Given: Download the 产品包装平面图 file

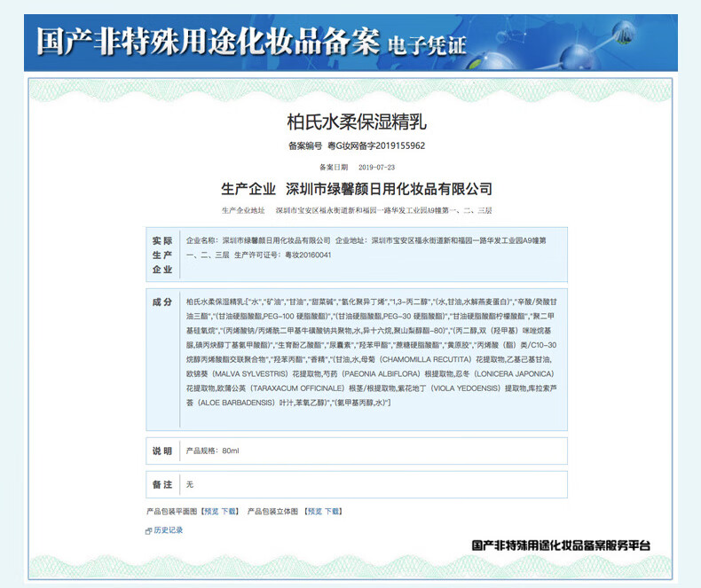Looking at the screenshot, I should pyautogui.click(x=230, y=512).
